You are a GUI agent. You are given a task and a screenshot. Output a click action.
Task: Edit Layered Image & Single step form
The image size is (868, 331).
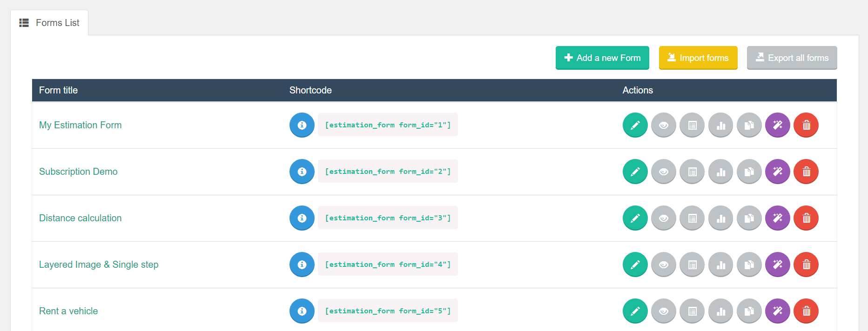635,265
